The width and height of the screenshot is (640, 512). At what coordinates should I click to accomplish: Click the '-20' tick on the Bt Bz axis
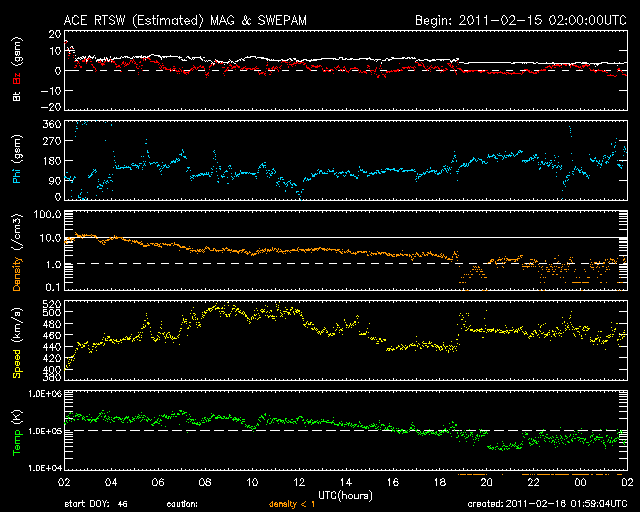pos(51,107)
